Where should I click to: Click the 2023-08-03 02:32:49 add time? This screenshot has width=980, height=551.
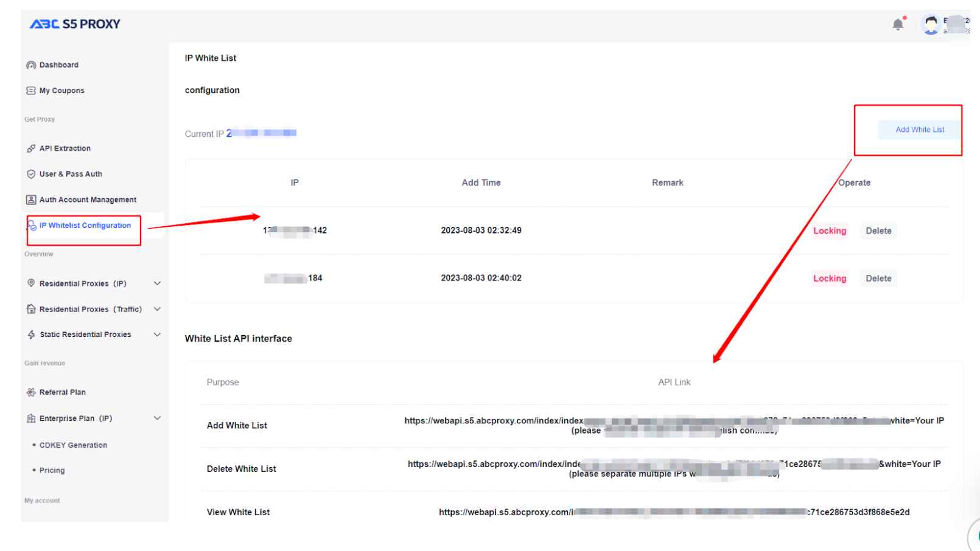coord(481,230)
